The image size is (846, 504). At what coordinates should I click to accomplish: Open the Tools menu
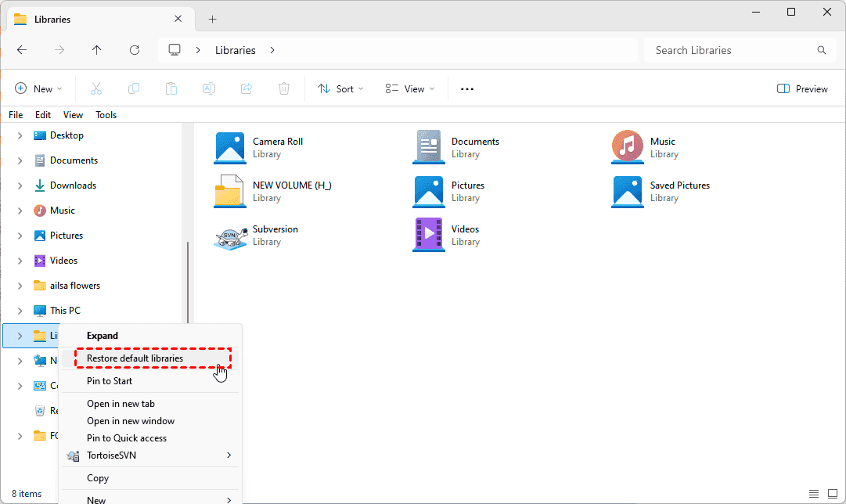coord(106,115)
